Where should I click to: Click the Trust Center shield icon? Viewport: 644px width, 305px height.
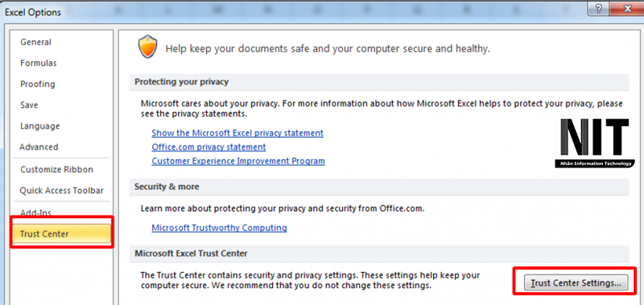148,47
